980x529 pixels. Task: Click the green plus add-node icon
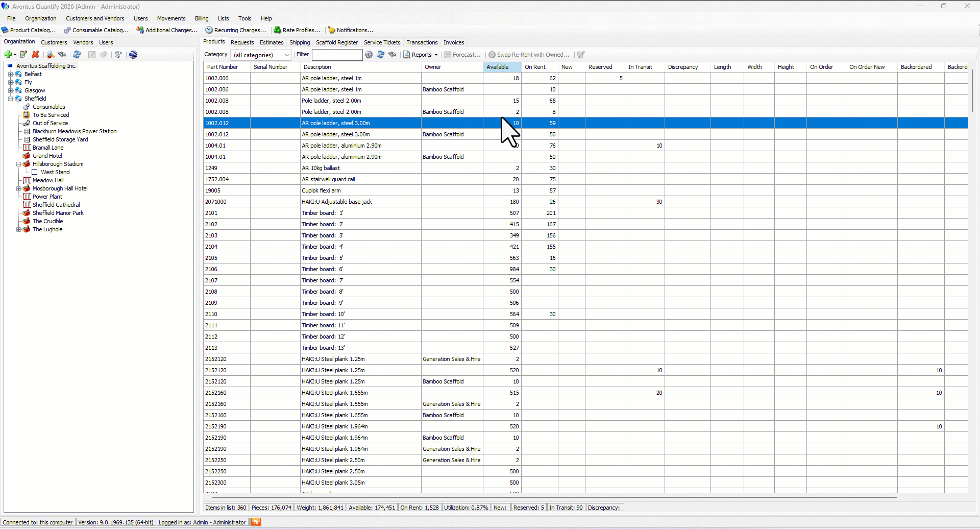coord(8,55)
